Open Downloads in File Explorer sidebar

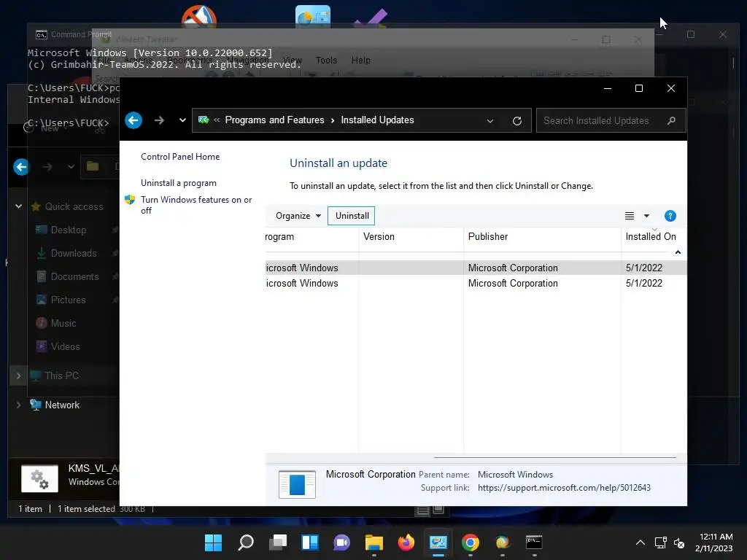[74, 253]
